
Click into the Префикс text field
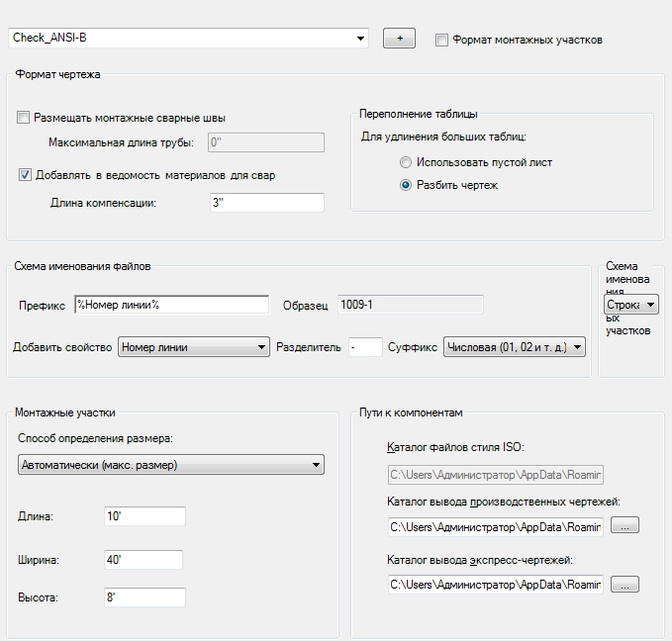[171, 305]
